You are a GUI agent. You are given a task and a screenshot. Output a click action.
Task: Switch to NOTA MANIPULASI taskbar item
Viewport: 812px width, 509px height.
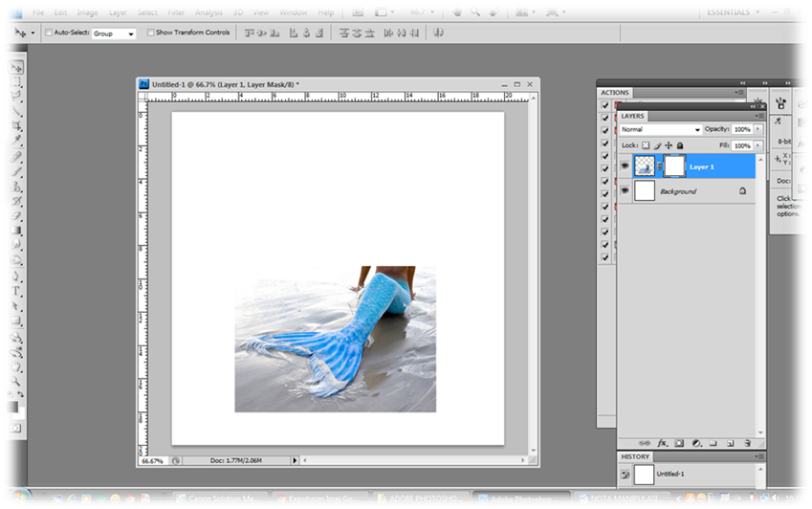[622, 498]
